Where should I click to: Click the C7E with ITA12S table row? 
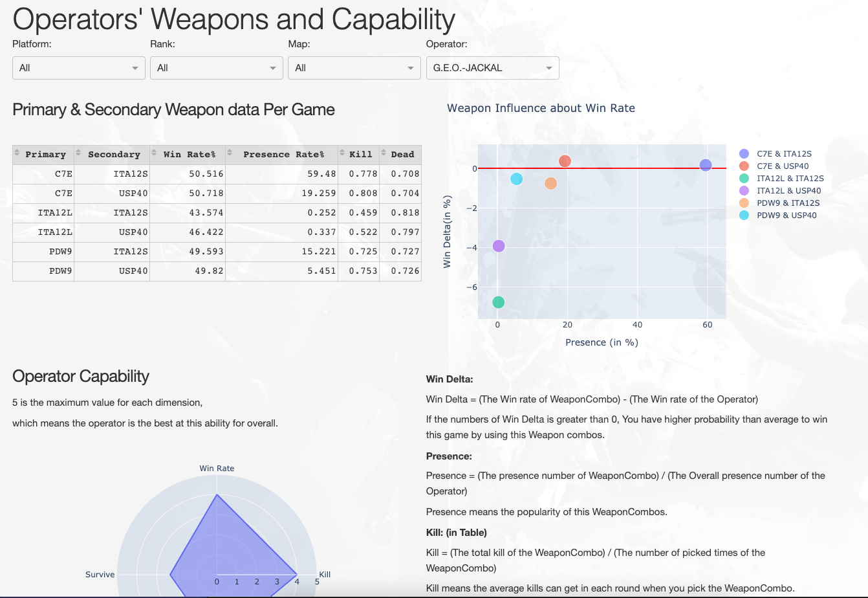click(217, 173)
